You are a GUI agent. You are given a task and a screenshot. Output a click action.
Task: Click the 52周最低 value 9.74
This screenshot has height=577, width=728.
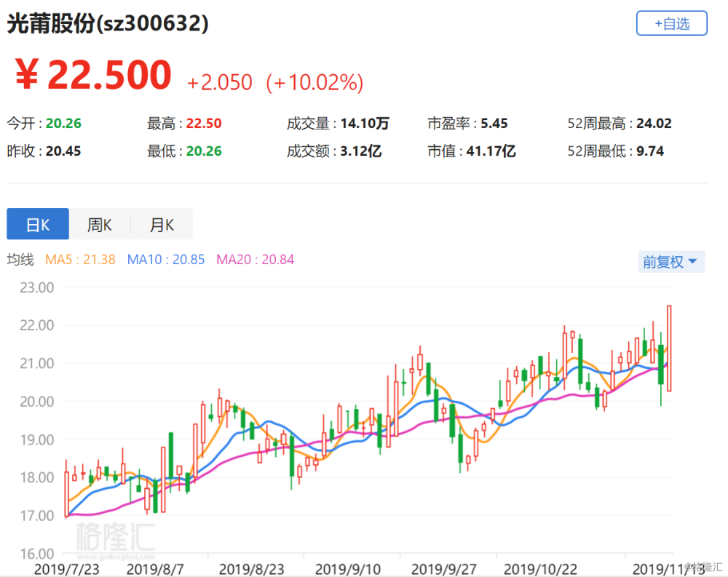tap(650, 151)
